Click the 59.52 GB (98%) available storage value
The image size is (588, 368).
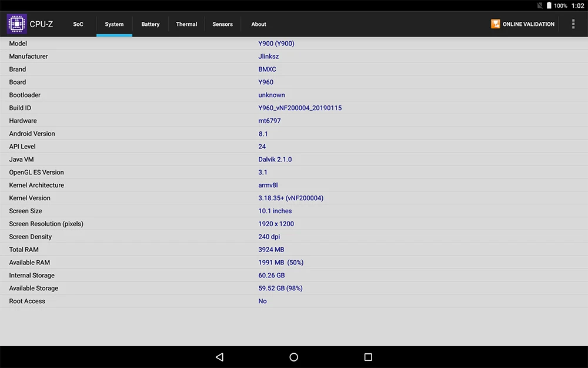click(280, 288)
